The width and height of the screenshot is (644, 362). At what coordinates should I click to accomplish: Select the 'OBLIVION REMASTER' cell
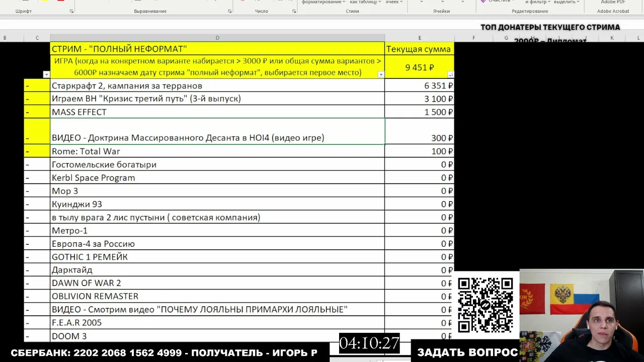pyautogui.click(x=217, y=296)
